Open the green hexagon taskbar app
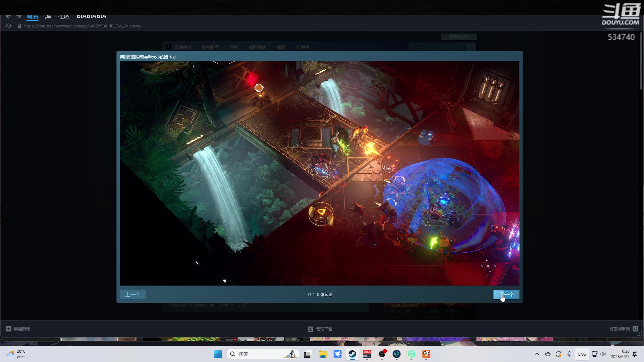 [412, 354]
